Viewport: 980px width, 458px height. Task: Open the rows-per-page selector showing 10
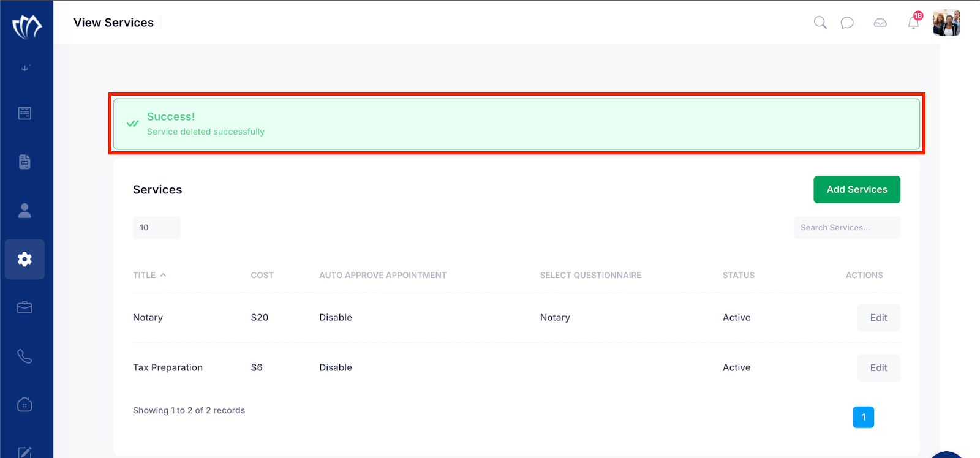tap(157, 228)
